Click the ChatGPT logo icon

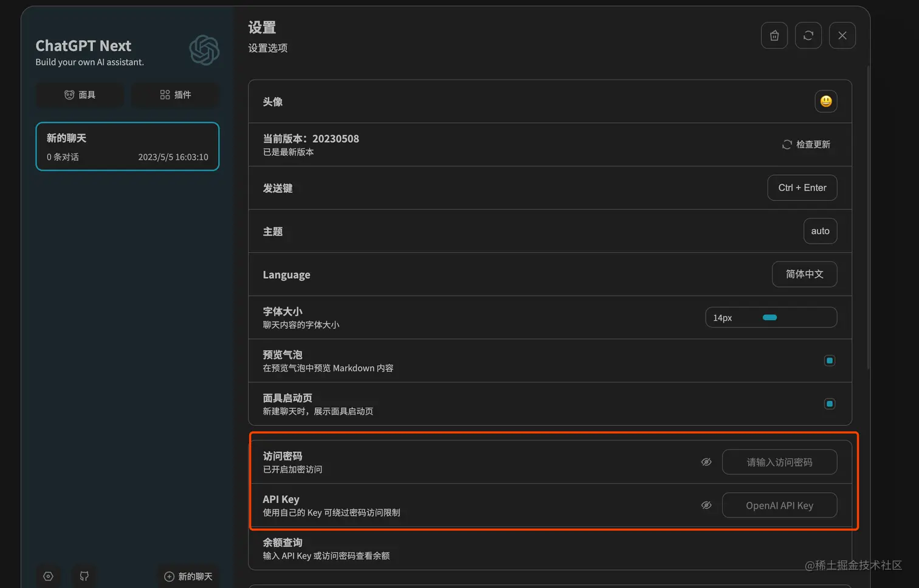coord(204,50)
